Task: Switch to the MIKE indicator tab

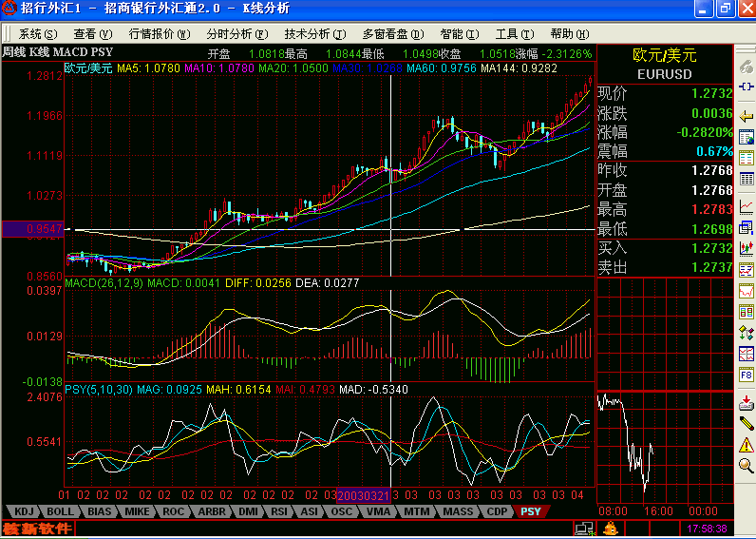Action: (137, 511)
